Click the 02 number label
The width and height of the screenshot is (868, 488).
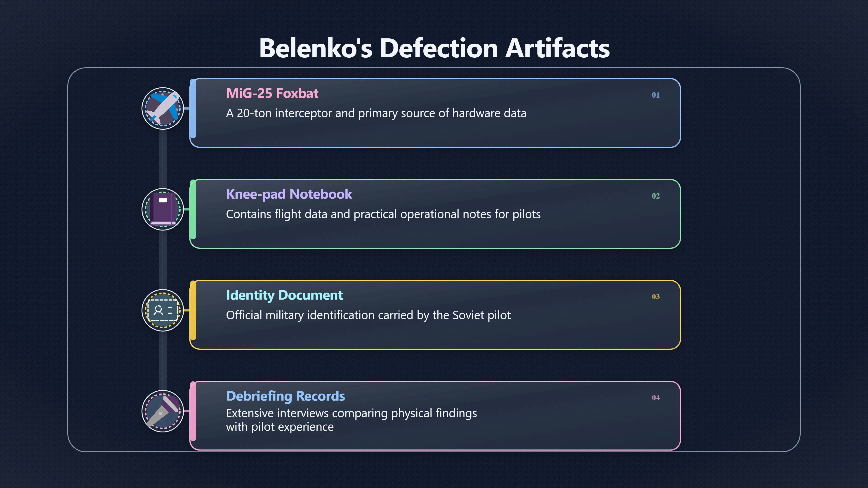[x=655, y=196]
